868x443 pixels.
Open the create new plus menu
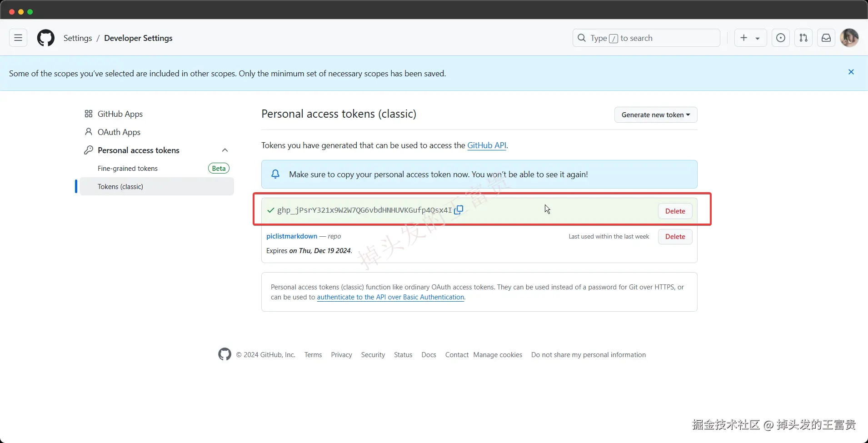750,38
